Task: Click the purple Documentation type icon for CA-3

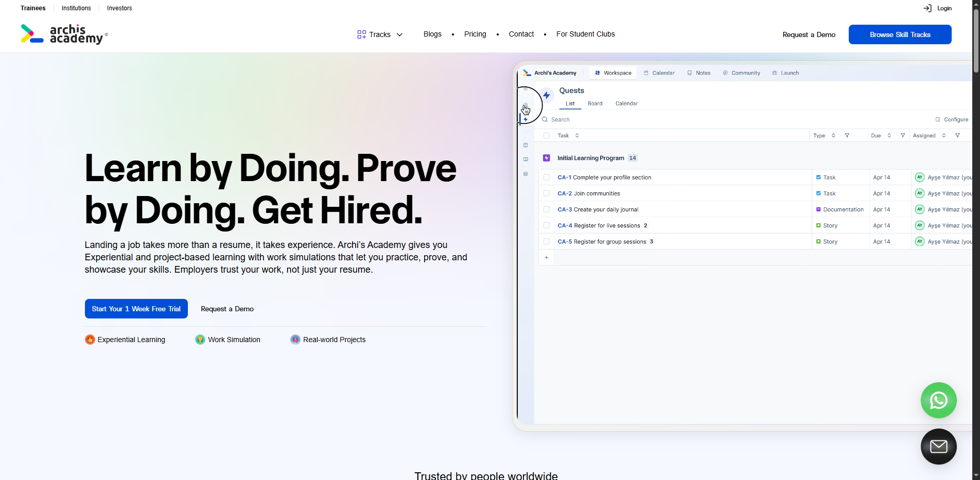Action: point(818,209)
